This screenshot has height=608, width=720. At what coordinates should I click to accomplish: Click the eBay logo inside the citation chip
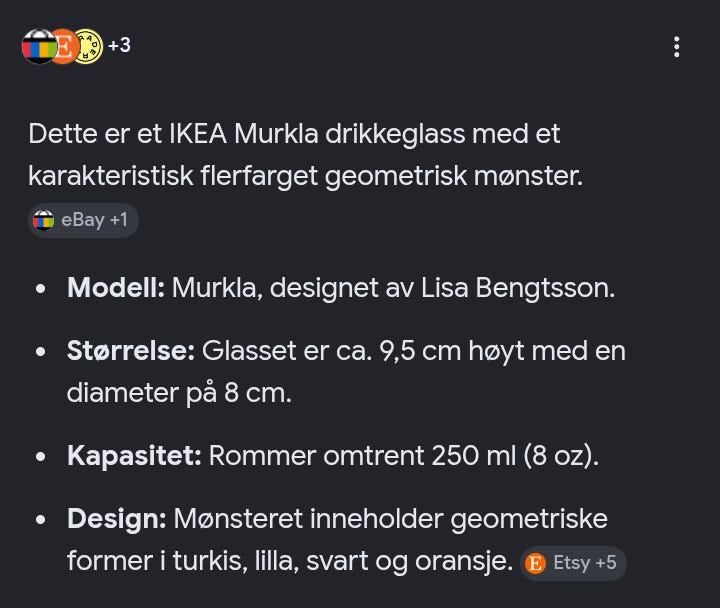tap(44, 220)
